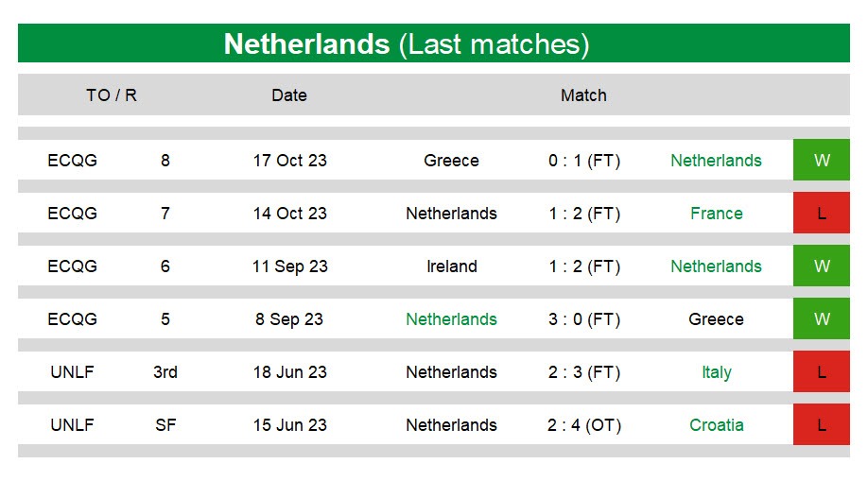Select the France team link
Image resolution: width=868 pixels, height=481 pixels.
coord(717,214)
